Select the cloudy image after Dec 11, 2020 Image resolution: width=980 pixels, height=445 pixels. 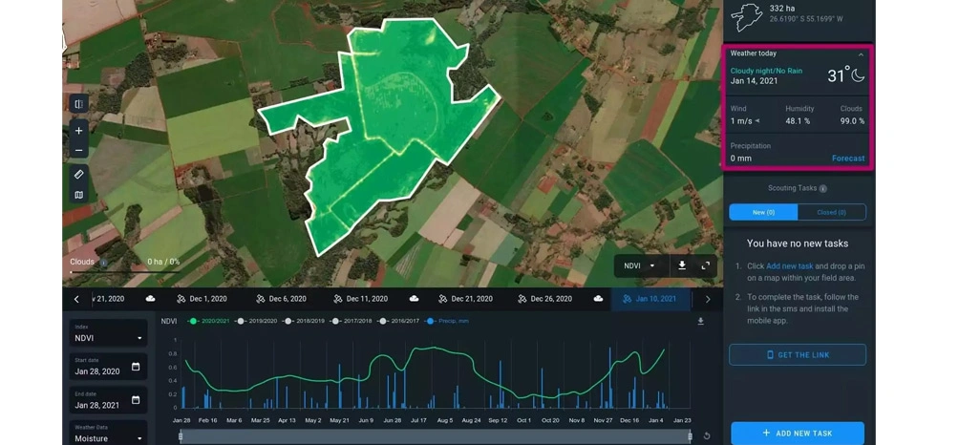[414, 299]
